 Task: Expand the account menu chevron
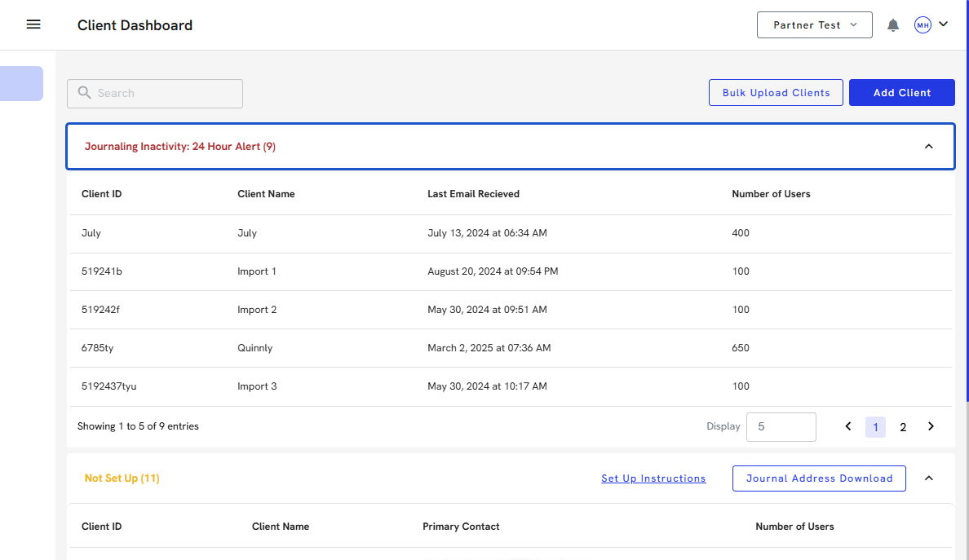[x=944, y=24]
